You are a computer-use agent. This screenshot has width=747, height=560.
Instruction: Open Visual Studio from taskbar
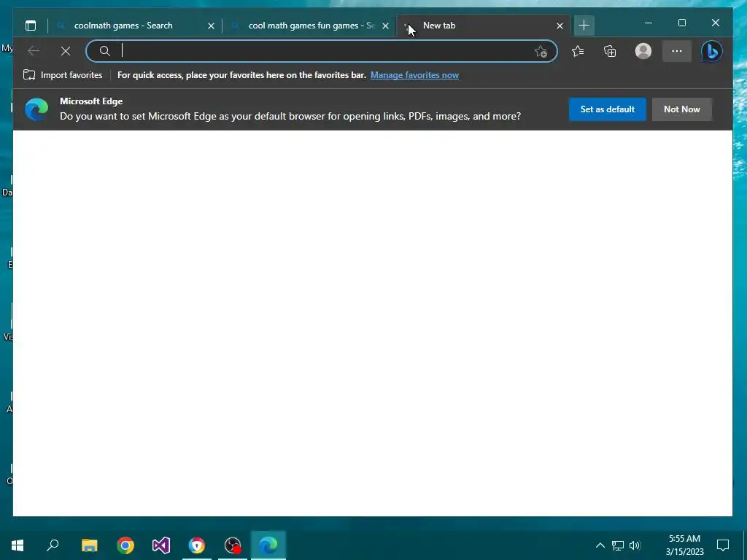pos(161,545)
